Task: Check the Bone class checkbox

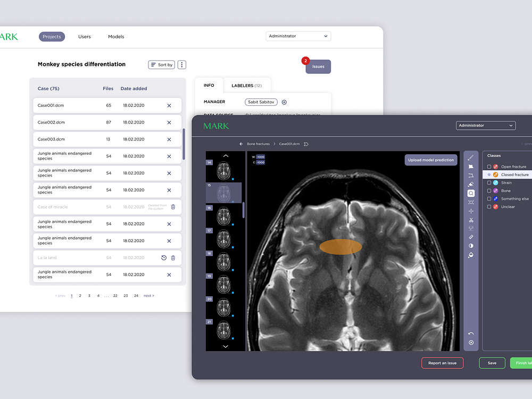Action: pos(489,190)
